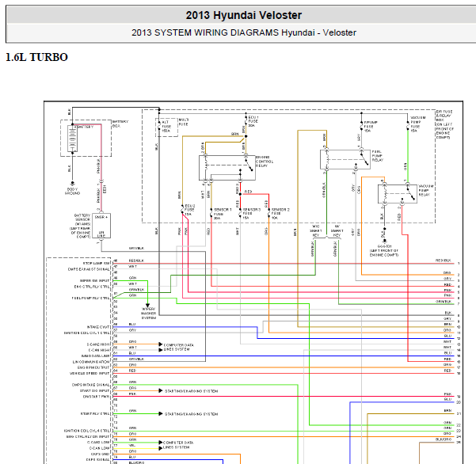Select the 'ON/START PWR' pin label
Viewport: 476px width, 464px height.
(x=96, y=397)
